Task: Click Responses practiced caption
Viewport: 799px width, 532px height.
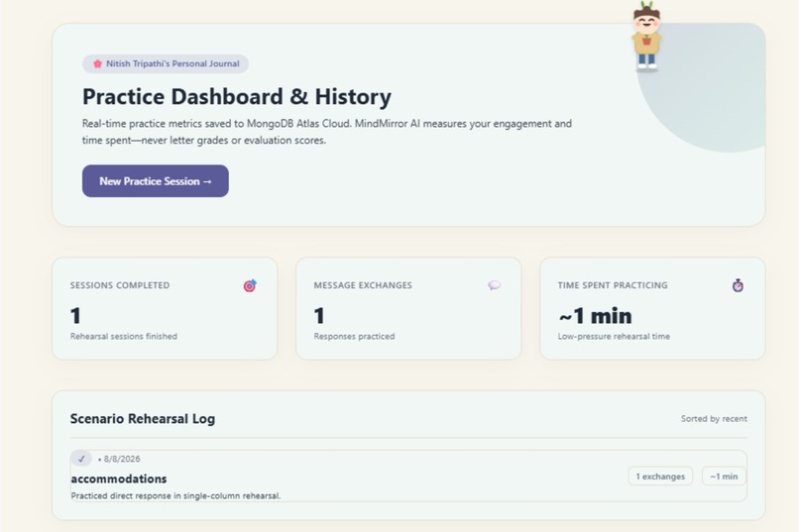Action: click(x=354, y=336)
